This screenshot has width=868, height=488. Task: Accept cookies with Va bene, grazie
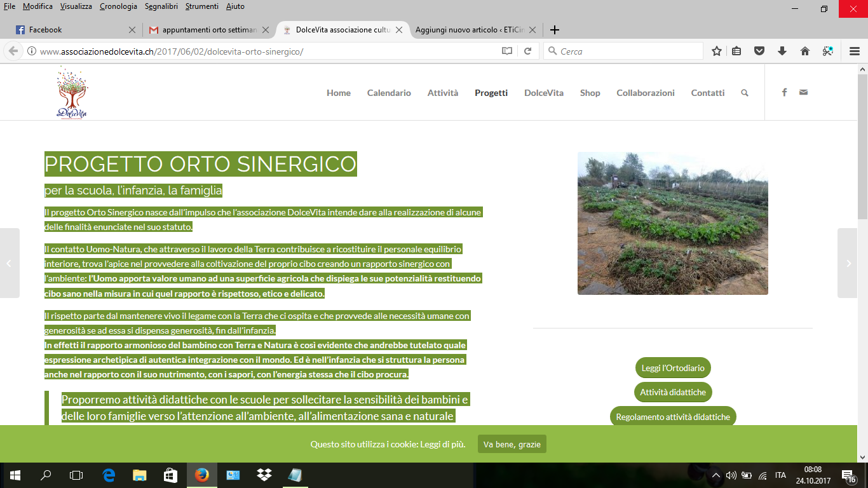click(512, 444)
